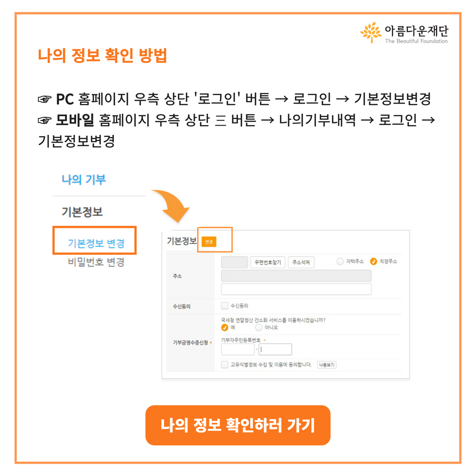Check the 수신동의 checkbox
The height and width of the screenshot is (476, 476).
pyautogui.click(x=225, y=306)
